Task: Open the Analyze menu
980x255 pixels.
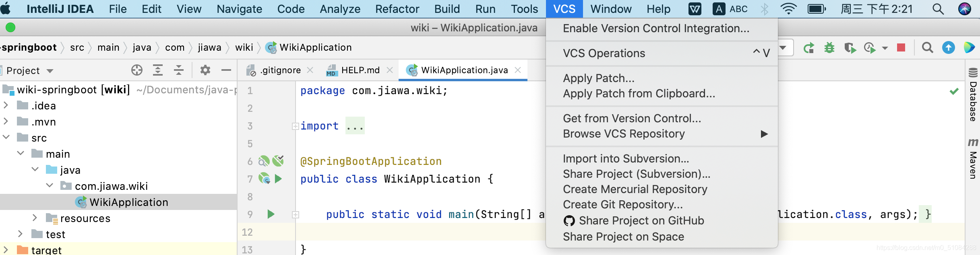Action: tap(340, 9)
